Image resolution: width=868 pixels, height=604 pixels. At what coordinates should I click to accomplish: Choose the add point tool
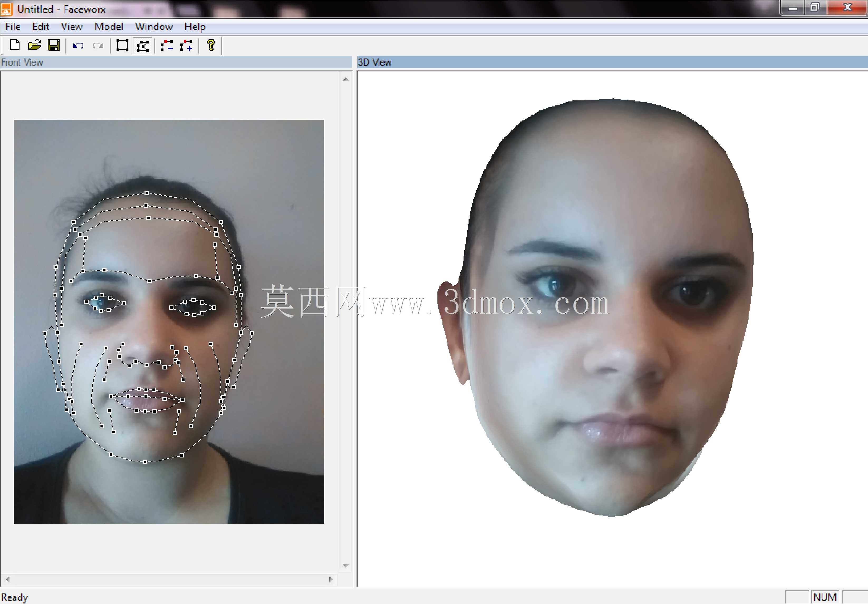pos(187,46)
